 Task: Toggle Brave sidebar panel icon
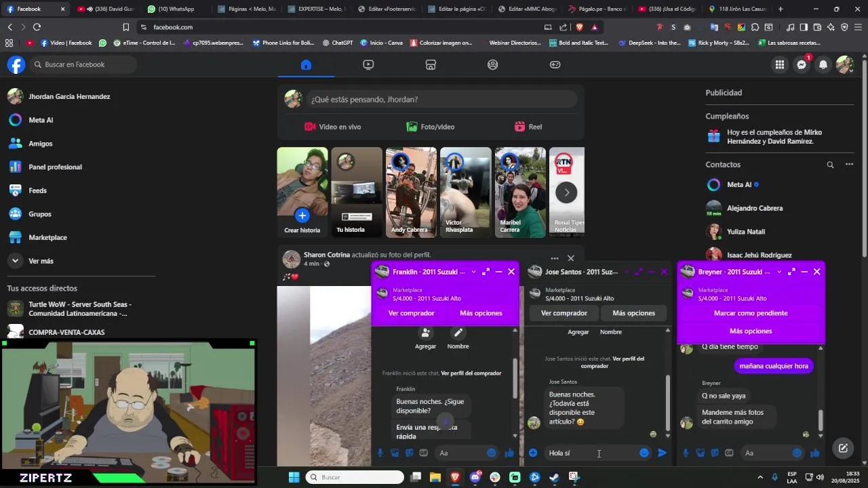(804, 27)
